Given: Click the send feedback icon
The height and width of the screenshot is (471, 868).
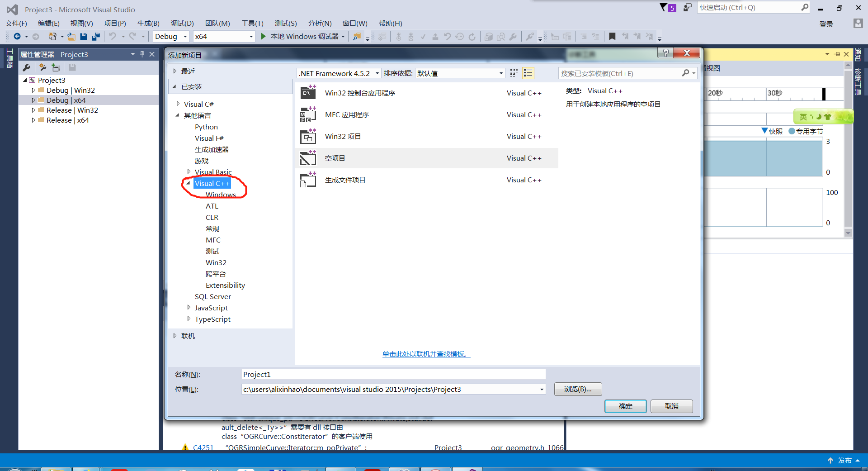Looking at the screenshot, I should coord(687,8).
